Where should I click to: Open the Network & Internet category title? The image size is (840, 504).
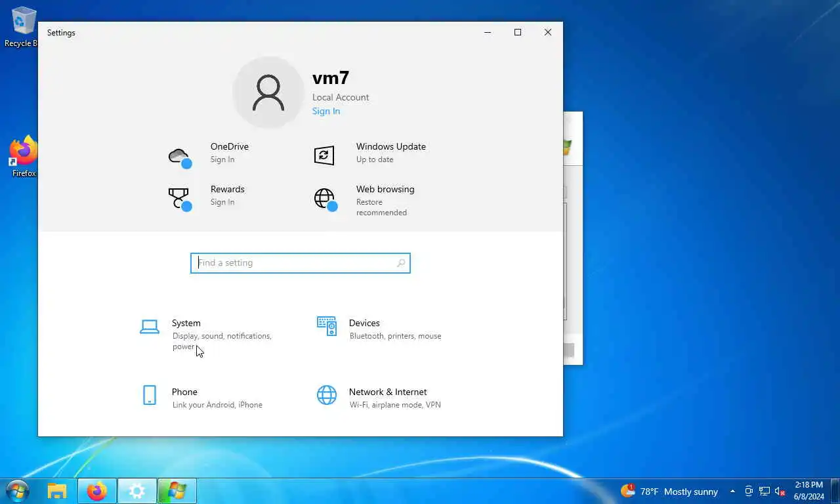[388, 392]
